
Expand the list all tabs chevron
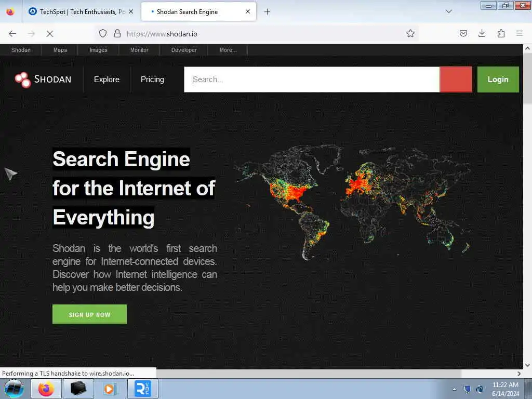(448, 11)
